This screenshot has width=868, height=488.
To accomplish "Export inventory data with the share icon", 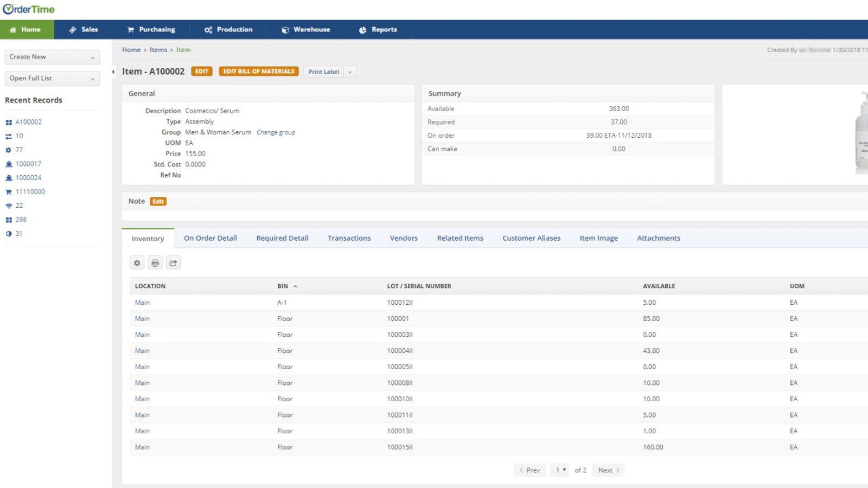I will [x=173, y=262].
